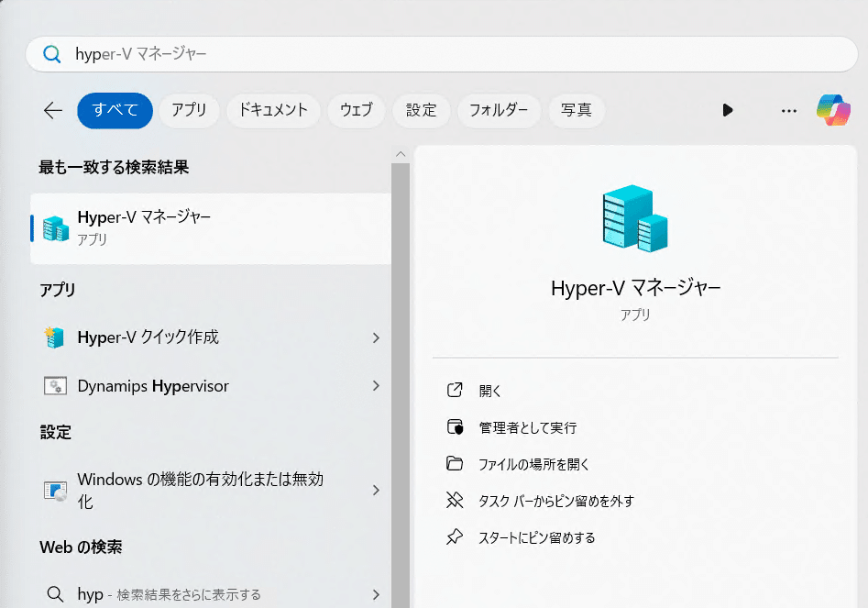
Task: Click the pin icon for スタートにピン留めする
Action: click(455, 537)
